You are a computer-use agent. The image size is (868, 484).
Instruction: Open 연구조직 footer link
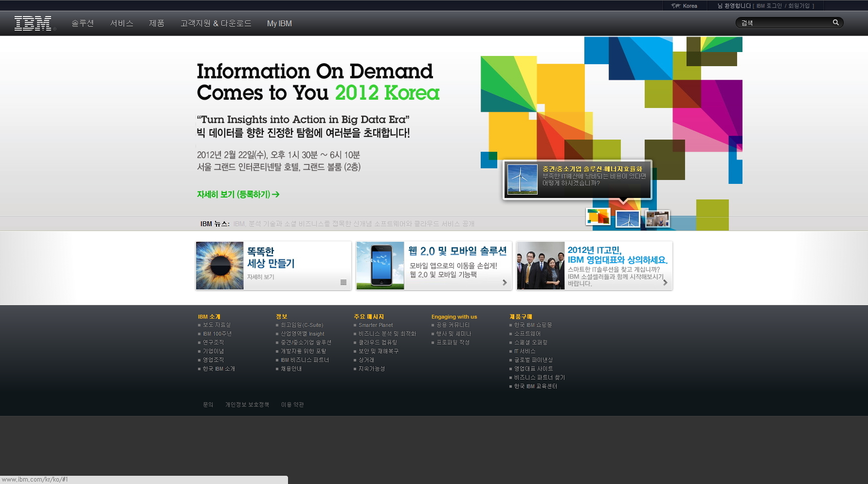[213, 342]
